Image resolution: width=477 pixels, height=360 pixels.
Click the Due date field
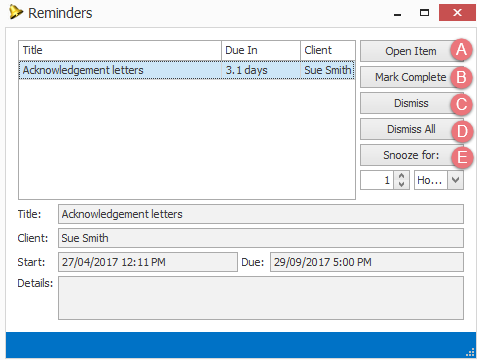pos(367,262)
